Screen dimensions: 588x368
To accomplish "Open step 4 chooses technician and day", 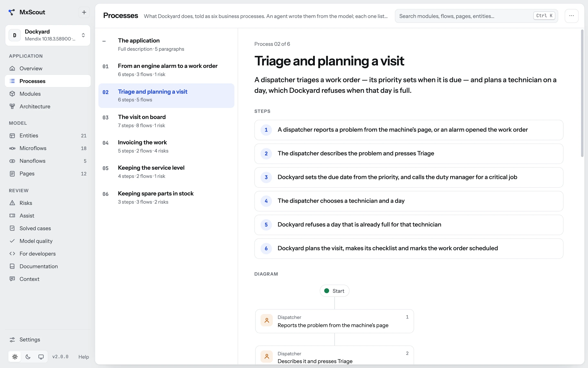I will coord(409,201).
